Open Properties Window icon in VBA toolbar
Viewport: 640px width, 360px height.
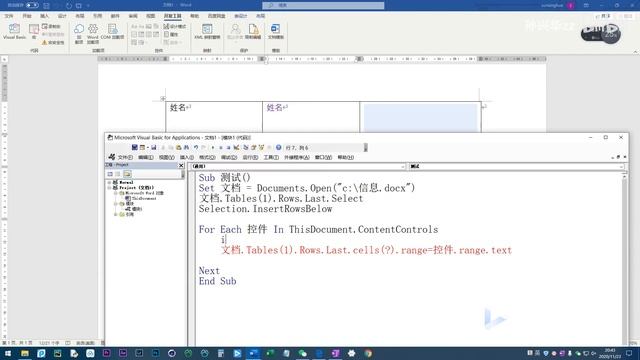pos(253,147)
